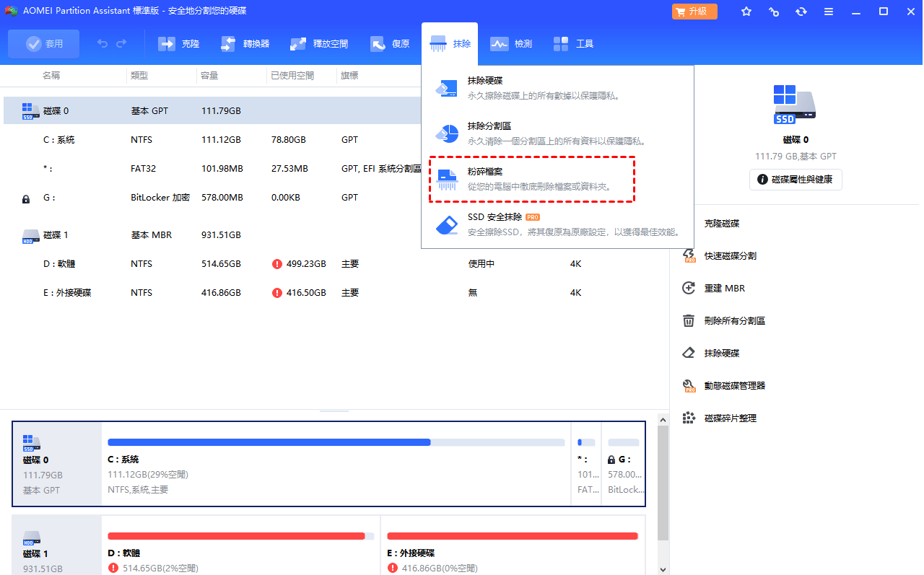Select the *: FAT32 partition row

(212, 169)
